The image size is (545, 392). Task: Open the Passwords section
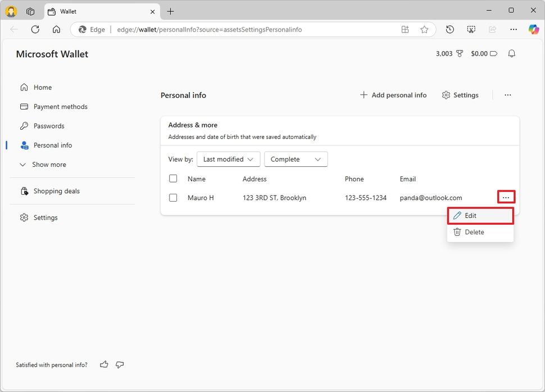[x=49, y=126]
